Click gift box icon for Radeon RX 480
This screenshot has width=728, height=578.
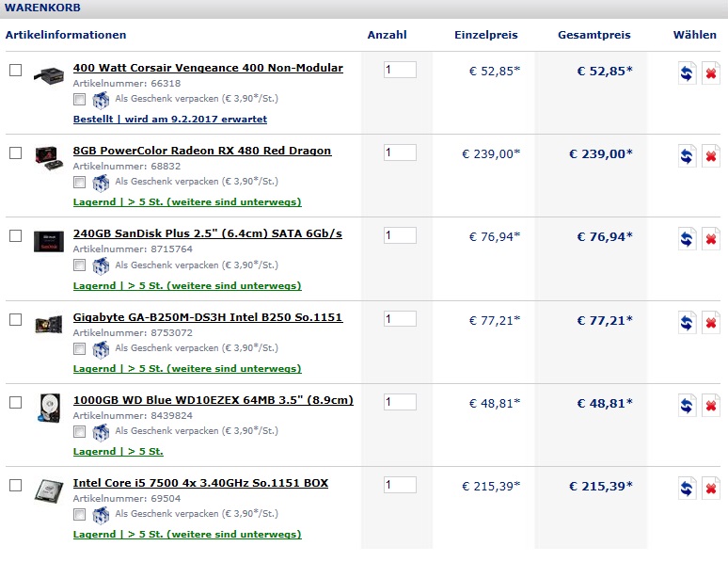[101, 183]
